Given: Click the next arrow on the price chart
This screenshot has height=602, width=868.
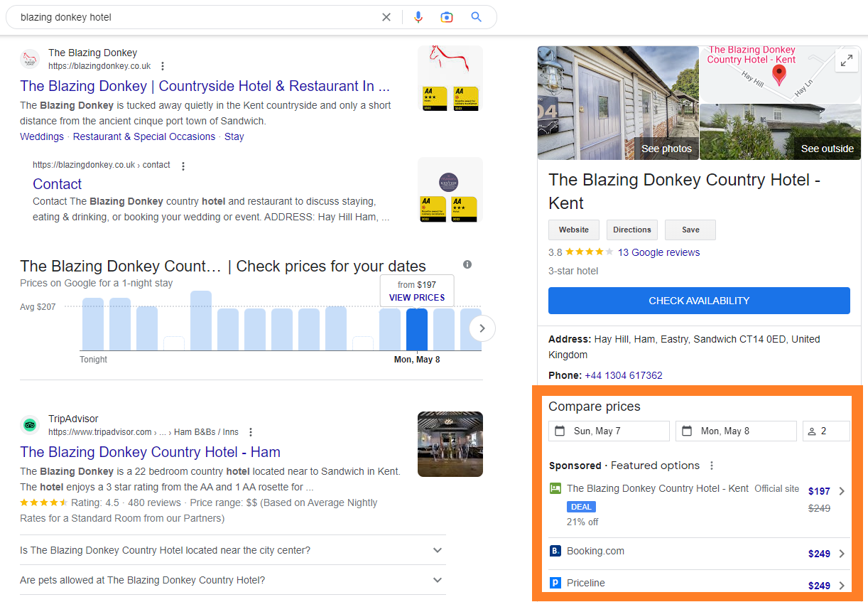Looking at the screenshot, I should [482, 328].
